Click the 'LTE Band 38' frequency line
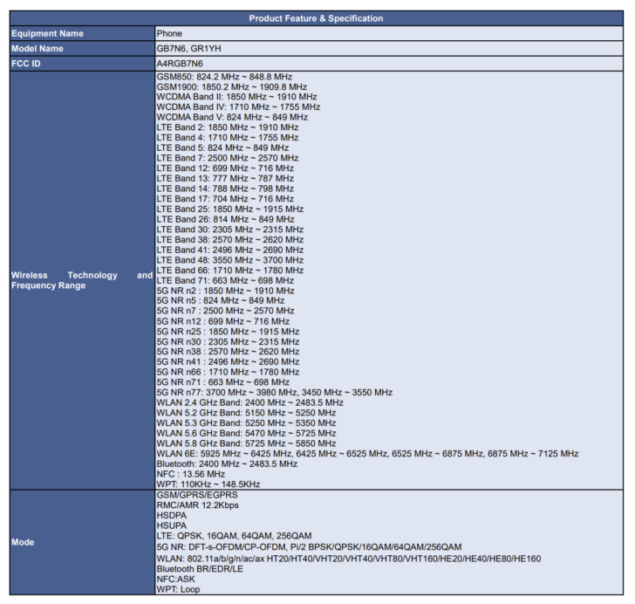This screenshot has width=635, height=604. 230,239
